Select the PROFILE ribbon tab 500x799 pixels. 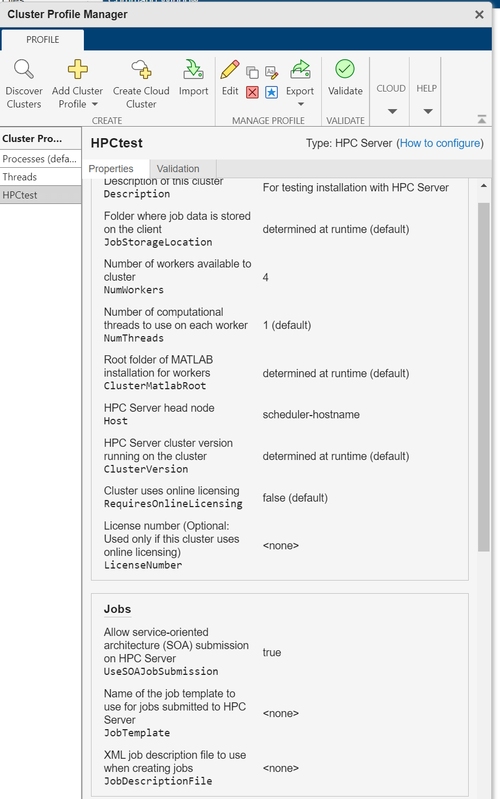pyautogui.click(x=42, y=40)
